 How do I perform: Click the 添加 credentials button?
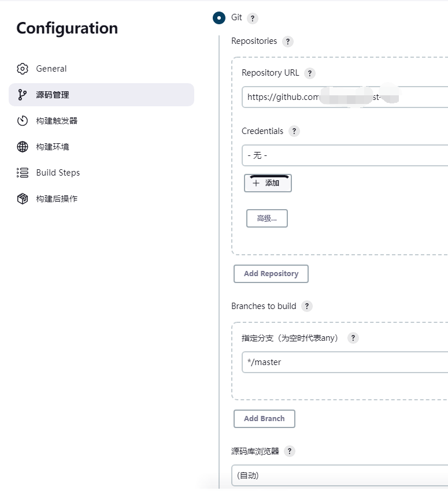point(268,183)
